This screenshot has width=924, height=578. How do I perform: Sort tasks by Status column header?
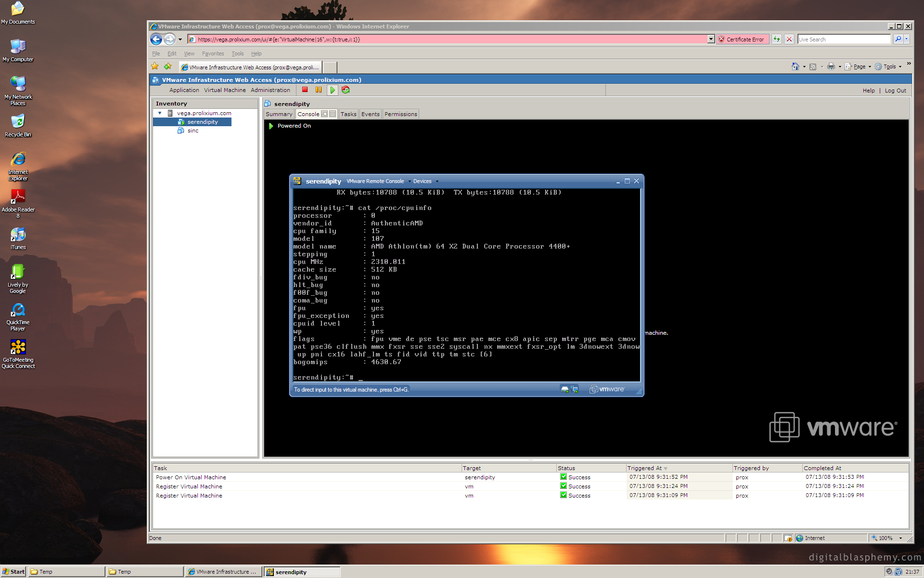pyautogui.click(x=590, y=468)
